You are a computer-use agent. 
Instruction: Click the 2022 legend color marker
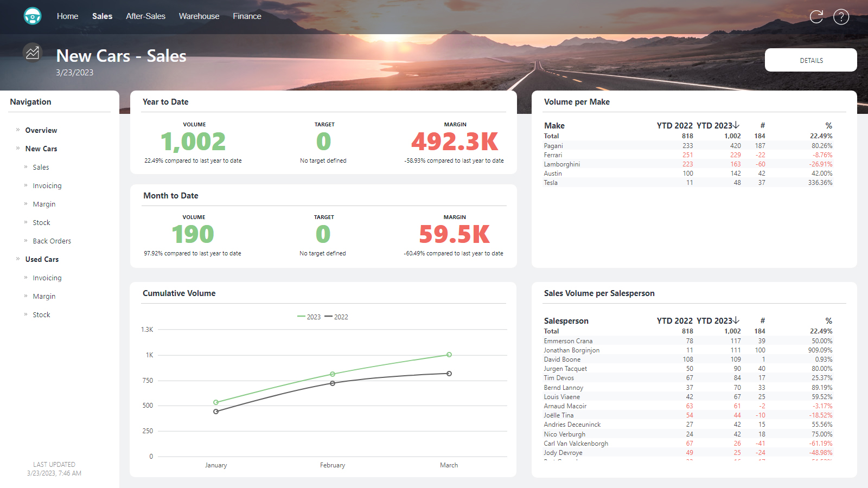click(x=328, y=317)
